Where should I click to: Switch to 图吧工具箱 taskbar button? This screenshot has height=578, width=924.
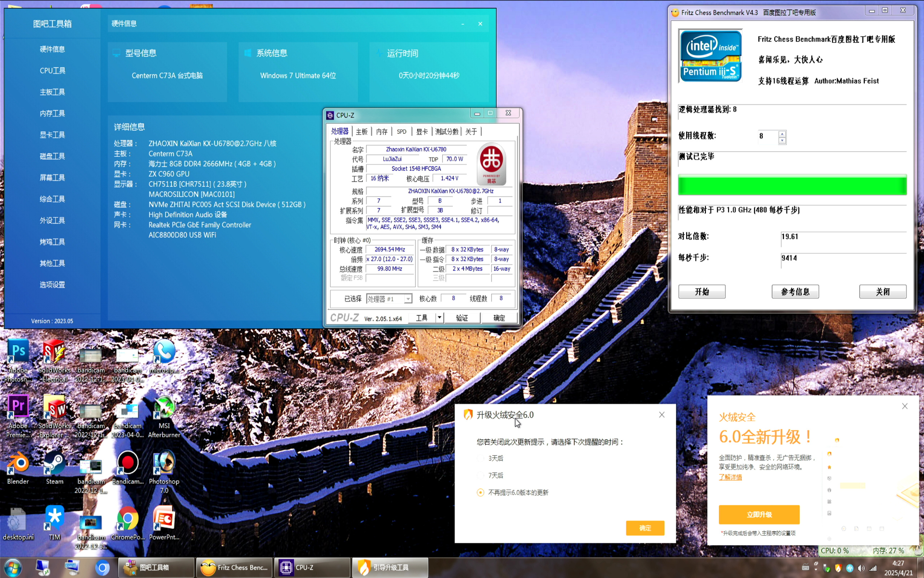coord(156,567)
